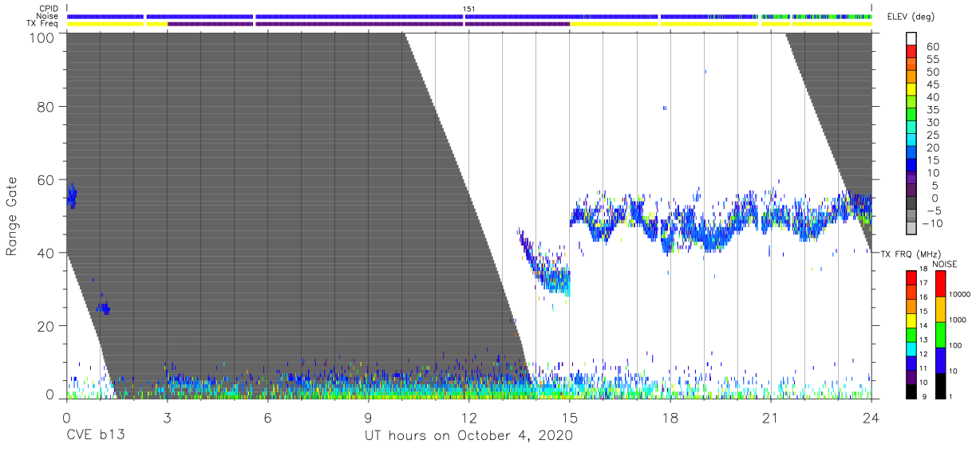Click the TX FRQ colorbar label '11'
The height and width of the screenshot is (452, 980).
click(x=924, y=368)
